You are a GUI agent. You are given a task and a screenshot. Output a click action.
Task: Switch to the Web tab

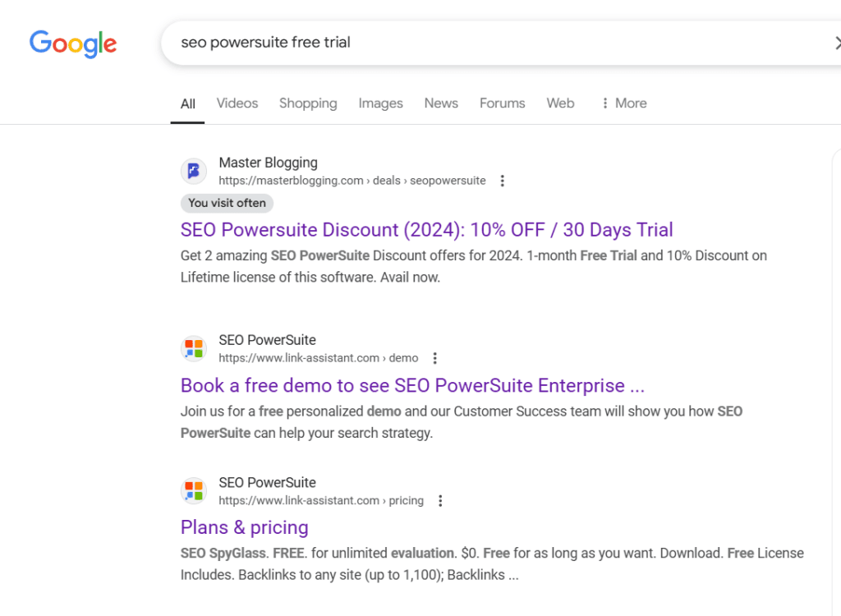(560, 103)
